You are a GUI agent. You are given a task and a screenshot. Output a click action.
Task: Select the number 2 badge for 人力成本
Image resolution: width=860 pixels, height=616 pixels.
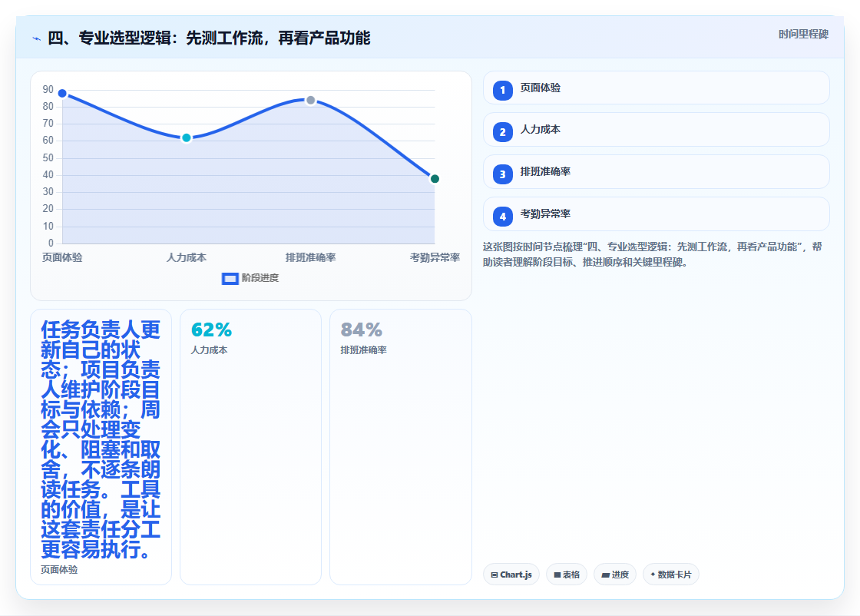pyautogui.click(x=502, y=132)
